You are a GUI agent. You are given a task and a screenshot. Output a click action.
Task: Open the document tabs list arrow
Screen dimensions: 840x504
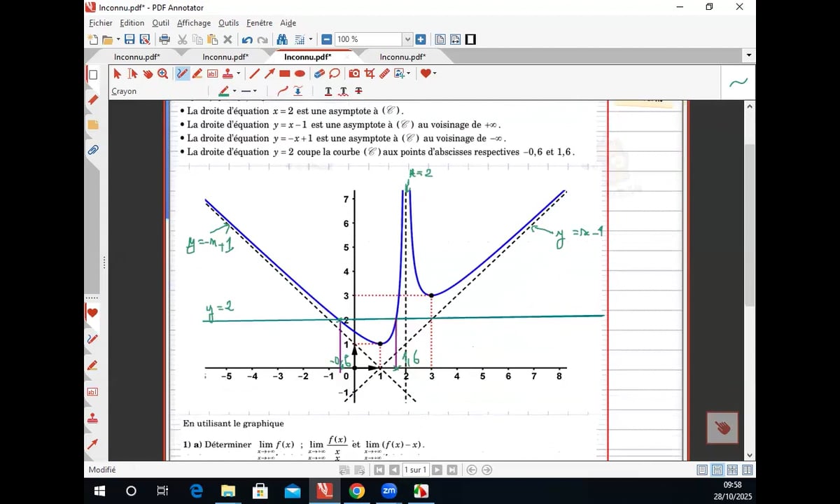[x=749, y=55]
